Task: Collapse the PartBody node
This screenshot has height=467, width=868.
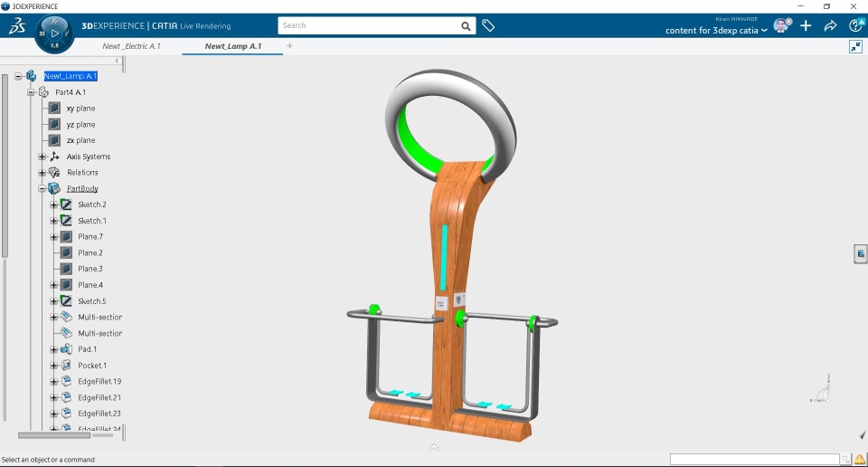Action: [42, 188]
